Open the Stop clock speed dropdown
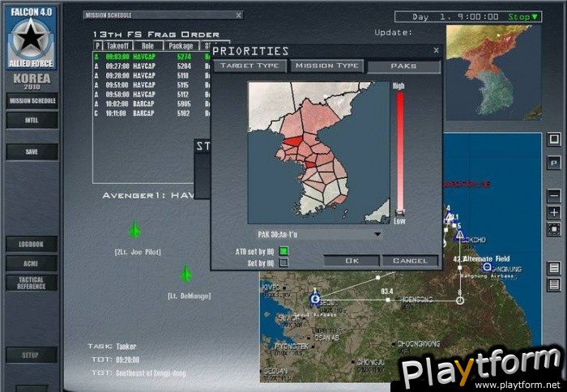This screenshot has height=392, width=567. tap(521, 17)
